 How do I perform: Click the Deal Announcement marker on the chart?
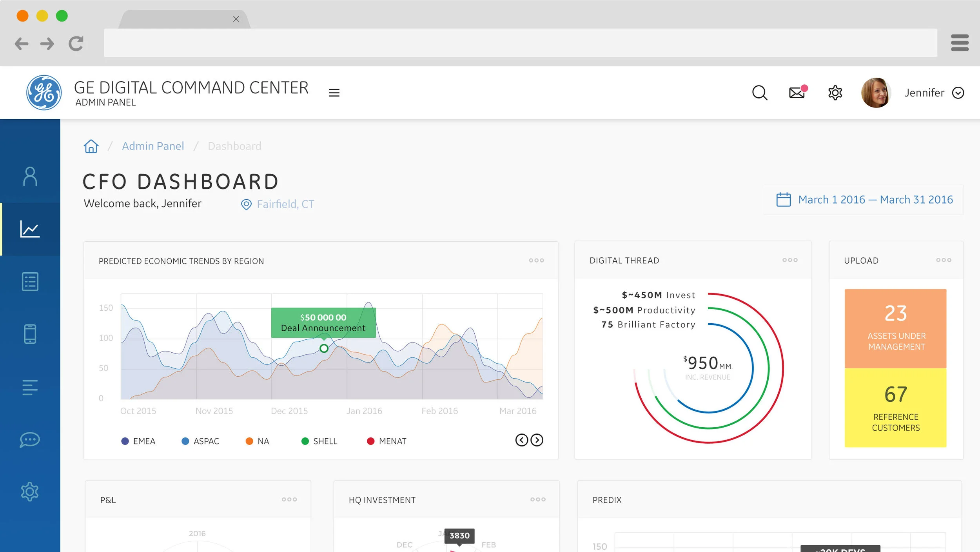tap(324, 348)
